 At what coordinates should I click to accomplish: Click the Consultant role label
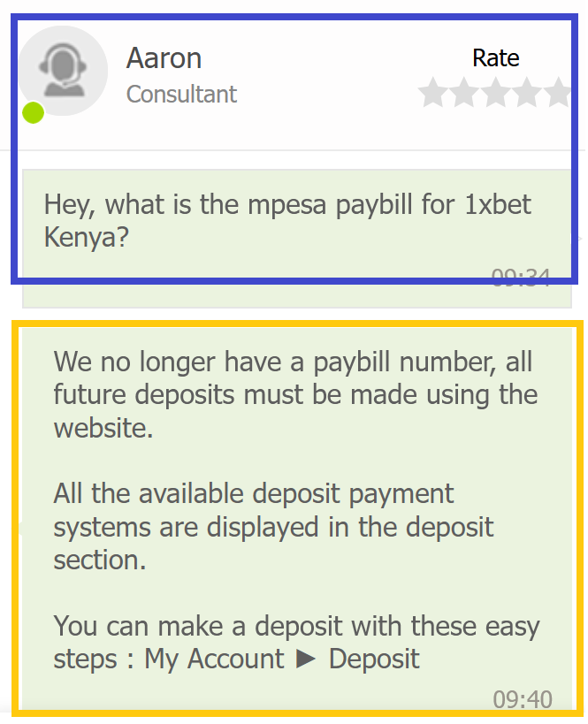coord(181,95)
